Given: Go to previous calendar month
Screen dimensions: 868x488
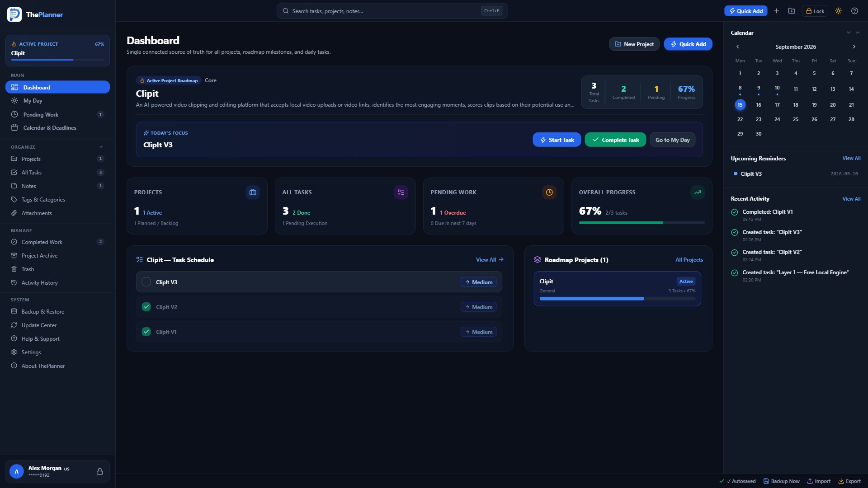Looking at the screenshot, I should [x=738, y=47].
